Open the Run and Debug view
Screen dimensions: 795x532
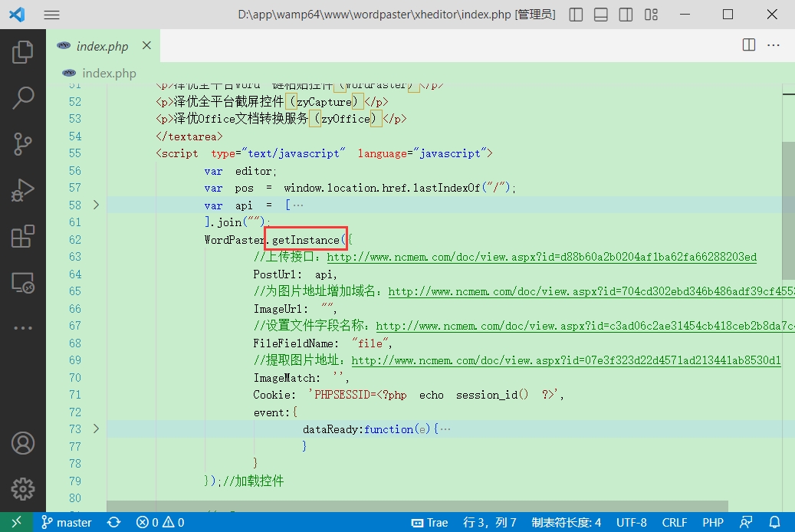coord(23,189)
